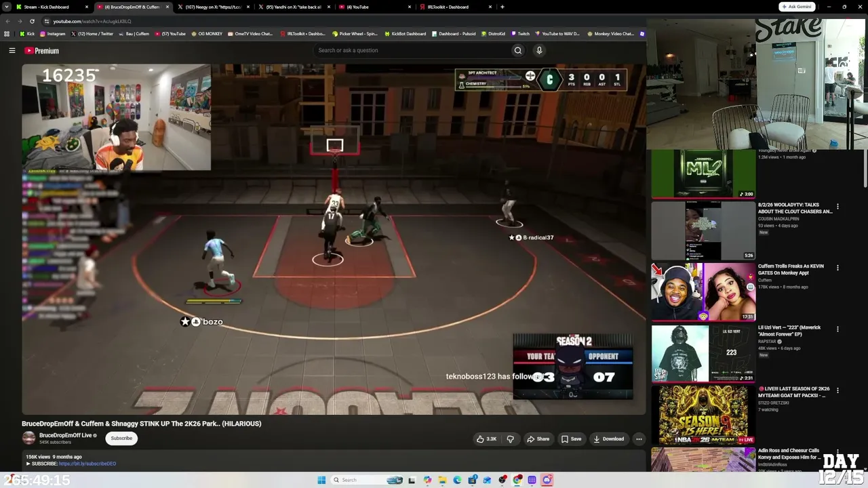The width and height of the screenshot is (868, 488).
Task: Open the Picker Wheel bookmark
Action: tap(355, 34)
